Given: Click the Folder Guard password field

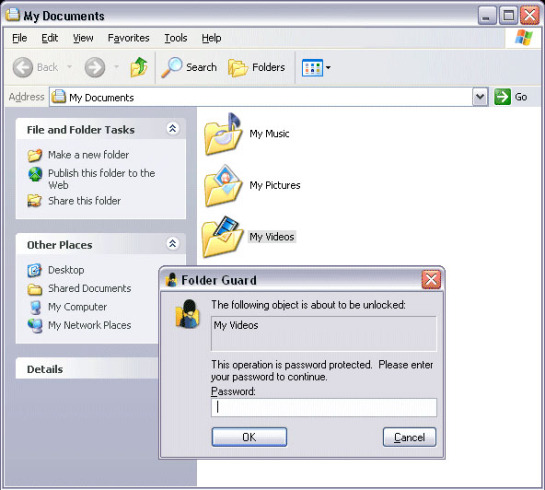Looking at the screenshot, I should (324, 407).
